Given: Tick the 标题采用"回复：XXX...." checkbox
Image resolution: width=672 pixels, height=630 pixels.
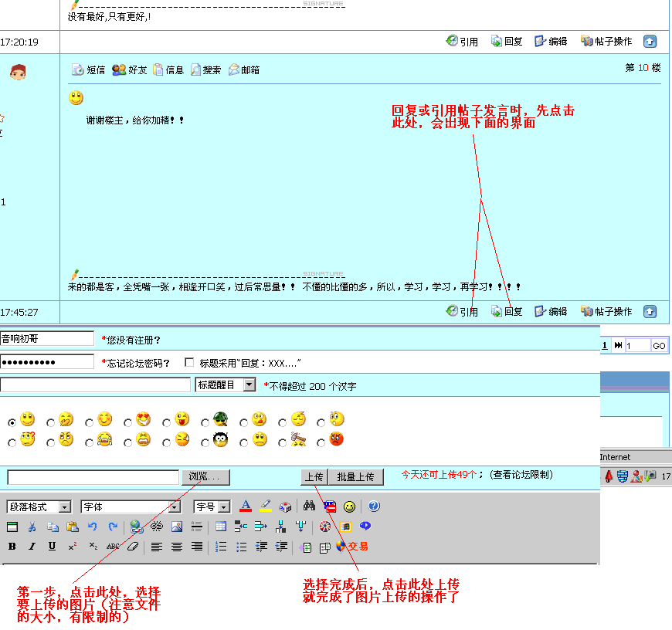Looking at the screenshot, I should (189, 362).
